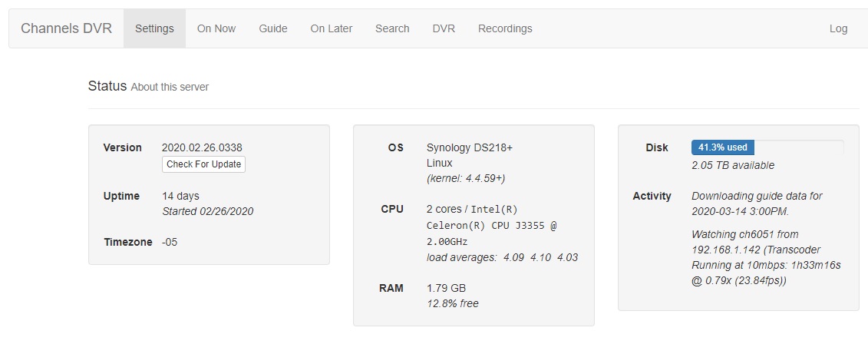Open the Guide page
This screenshot has width=868, height=354.
273,28
